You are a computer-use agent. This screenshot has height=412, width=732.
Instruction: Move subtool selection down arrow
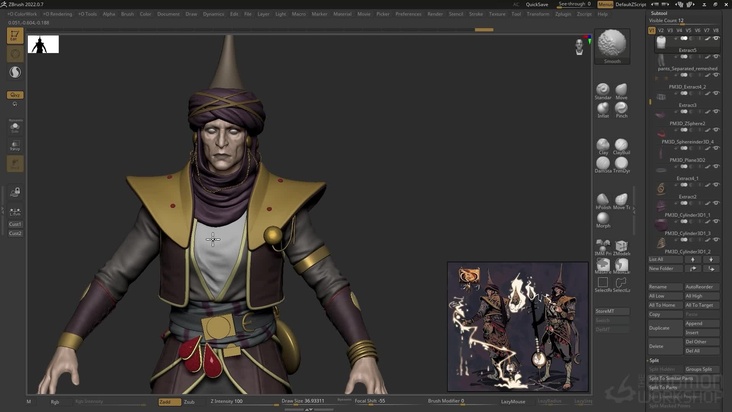(711, 259)
